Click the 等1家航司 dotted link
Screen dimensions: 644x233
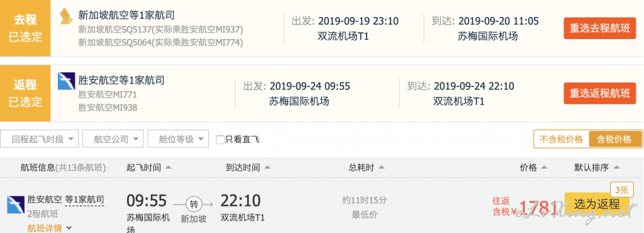85,200
